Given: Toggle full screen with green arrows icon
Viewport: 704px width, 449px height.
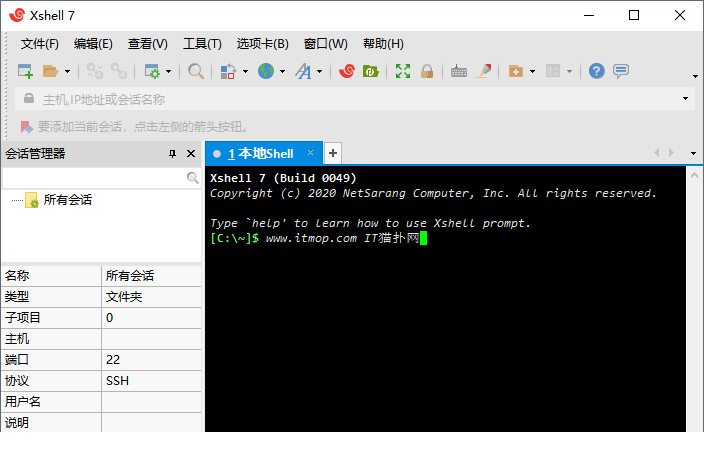Looking at the screenshot, I should point(403,71).
